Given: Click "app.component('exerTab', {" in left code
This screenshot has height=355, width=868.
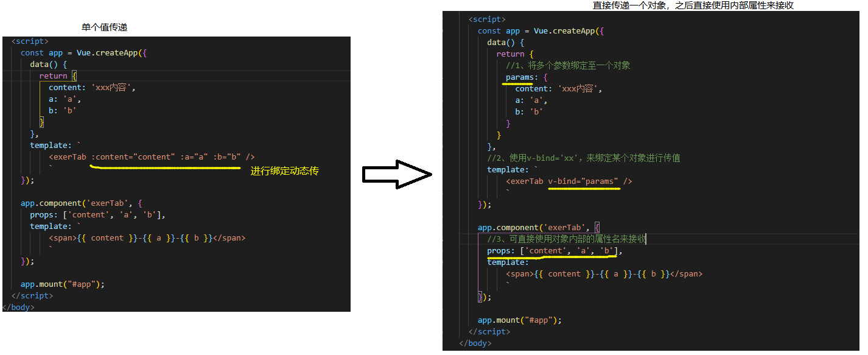Looking at the screenshot, I should pyautogui.click(x=82, y=203).
